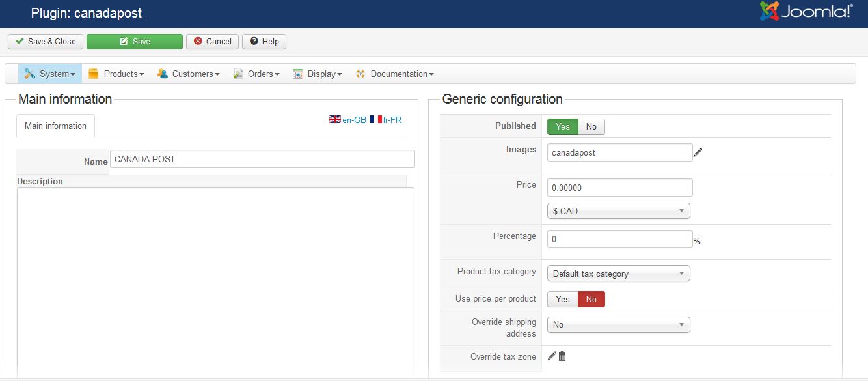Click the Save & Close button
The width and height of the screenshot is (868, 381).
(46, 42)
